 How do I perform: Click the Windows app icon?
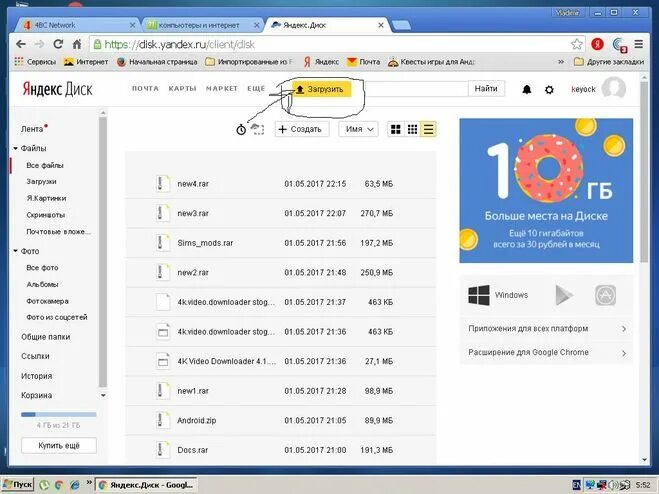[479, 295]
